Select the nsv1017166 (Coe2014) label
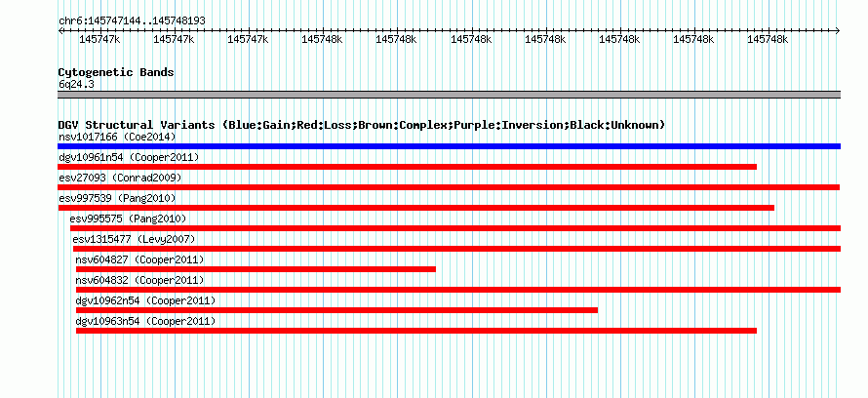 117,137
